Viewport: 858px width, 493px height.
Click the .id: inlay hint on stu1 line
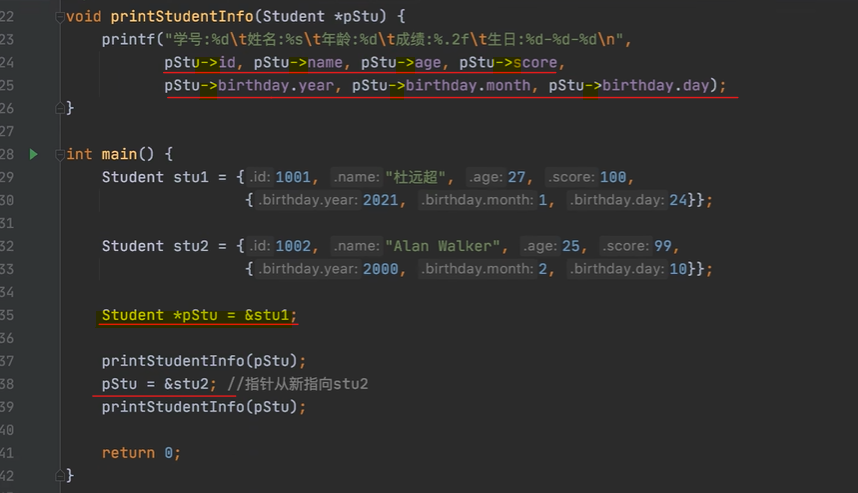tap(260, 177)
